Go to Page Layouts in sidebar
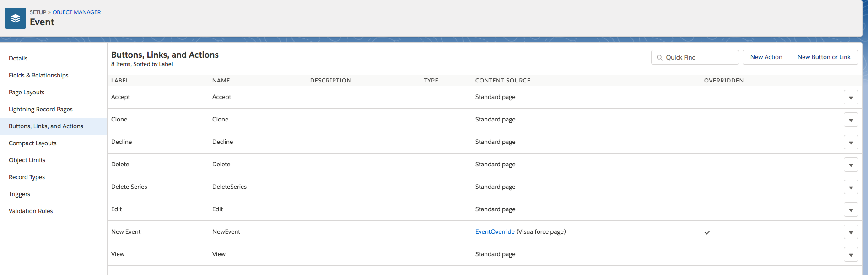868x275 pixels. [27, 92]
